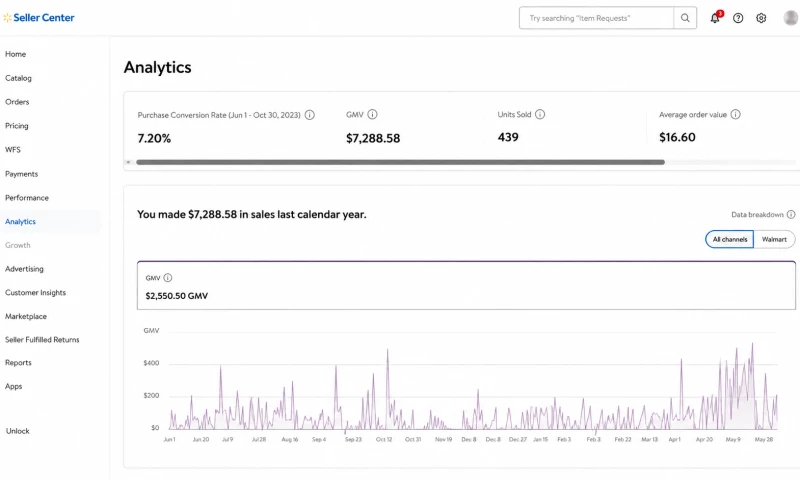Screen dimensions: 800x480
Task: Open Pricing in sidebar
Action: [x=17, y=125]
